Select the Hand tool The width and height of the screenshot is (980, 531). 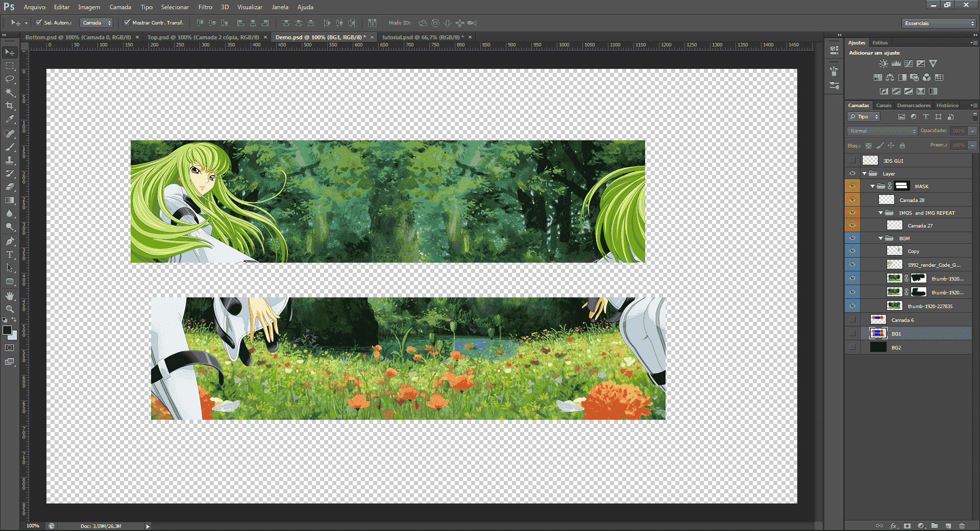(x=10, y=296)
